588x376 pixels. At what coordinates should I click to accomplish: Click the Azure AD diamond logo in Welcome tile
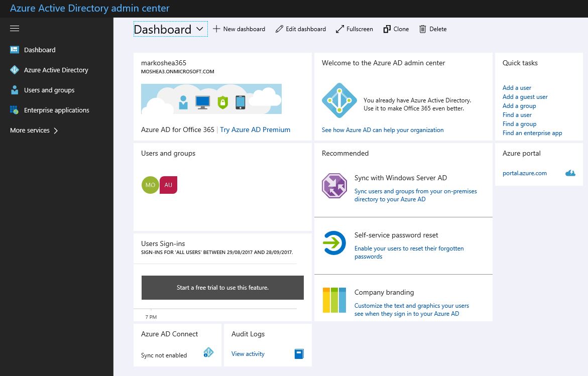(339, 100)
